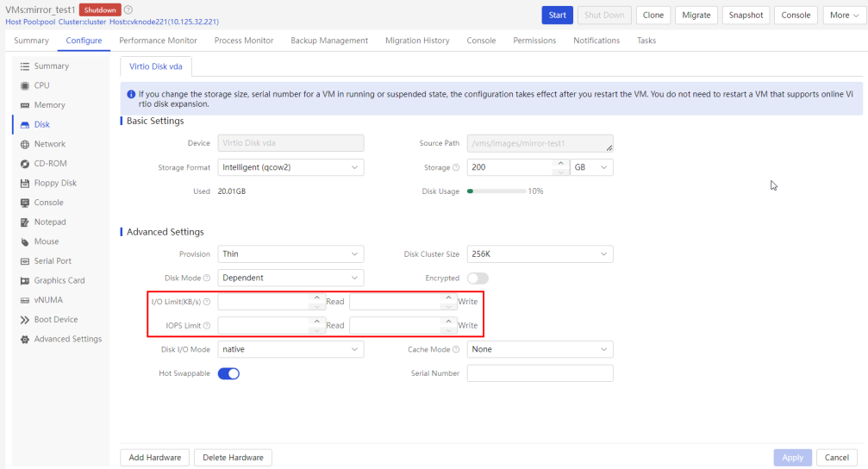Click help icon beside I/O Limit label
Screen dimensions: 868x469
coord(207,302)
